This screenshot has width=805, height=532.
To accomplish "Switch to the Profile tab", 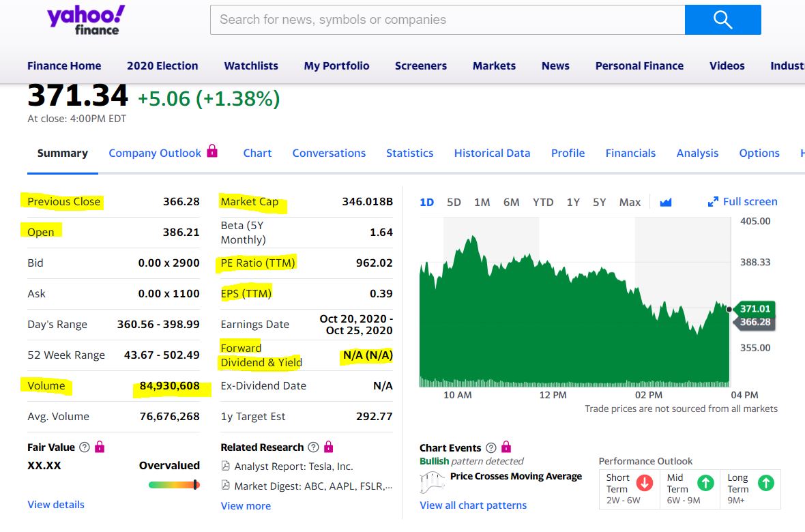I will (568, 153).
